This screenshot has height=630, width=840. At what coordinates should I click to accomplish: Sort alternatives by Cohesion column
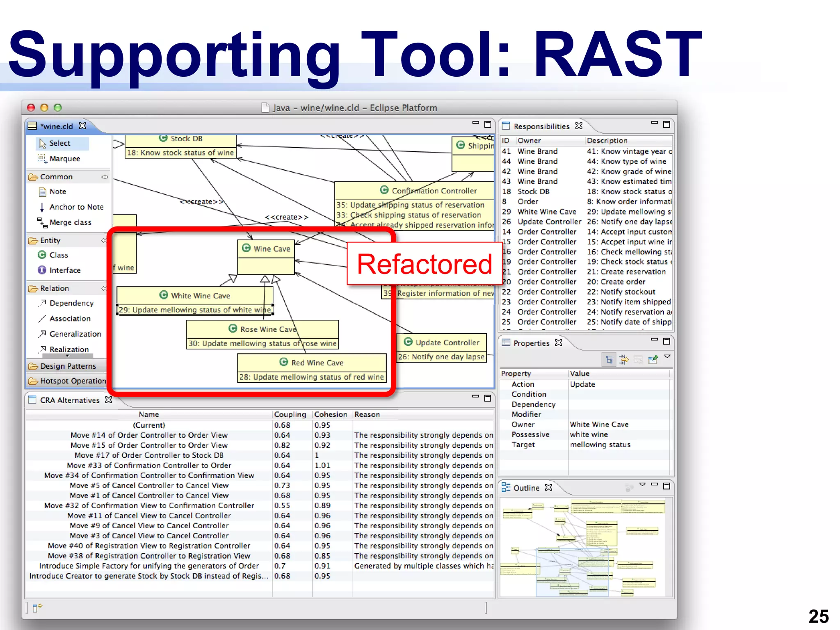(332, 414)
